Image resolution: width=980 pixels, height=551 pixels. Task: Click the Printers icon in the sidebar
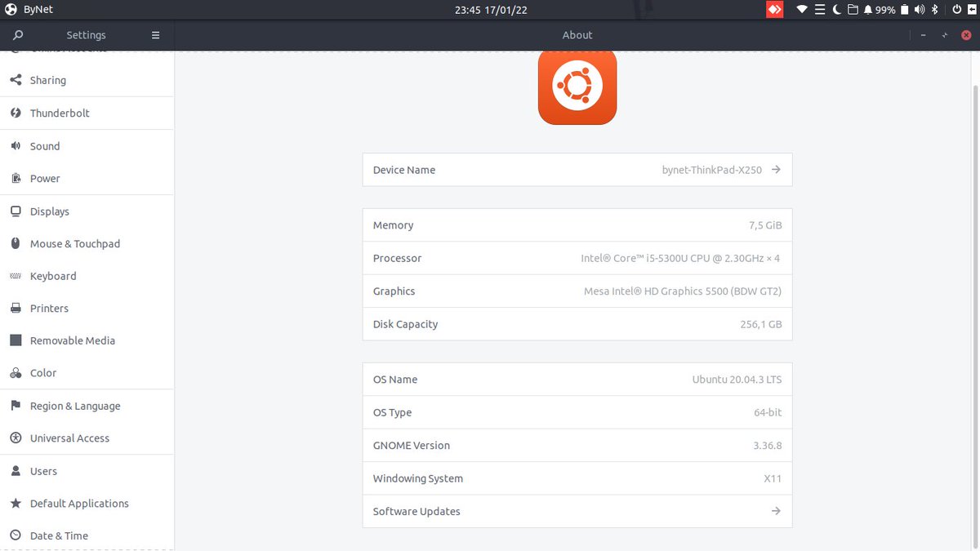[16, 308]
